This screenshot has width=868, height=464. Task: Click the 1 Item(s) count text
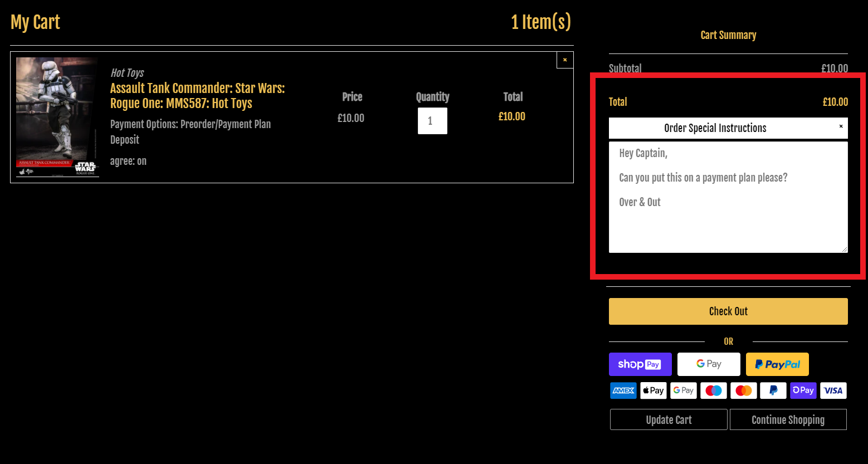tap(541, 22)
